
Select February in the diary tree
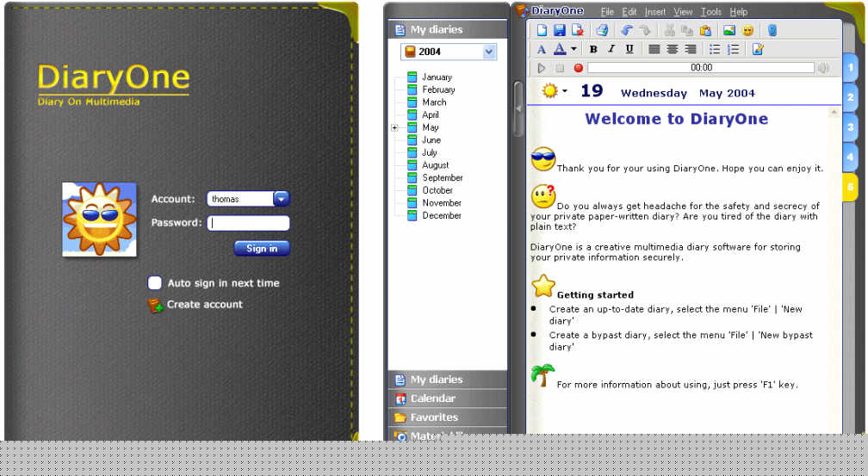pyautogui.click(x=438, y=90)
